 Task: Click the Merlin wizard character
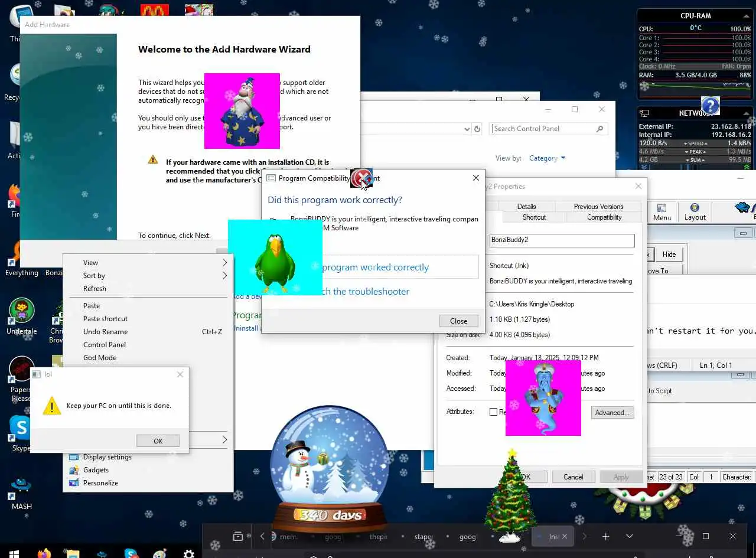242,111
